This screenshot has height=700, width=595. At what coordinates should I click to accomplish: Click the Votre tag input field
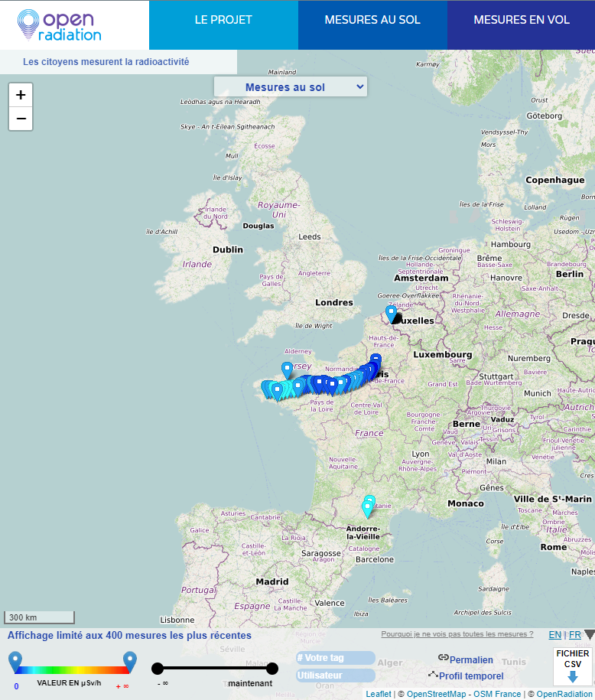click(x=336, y=658)
